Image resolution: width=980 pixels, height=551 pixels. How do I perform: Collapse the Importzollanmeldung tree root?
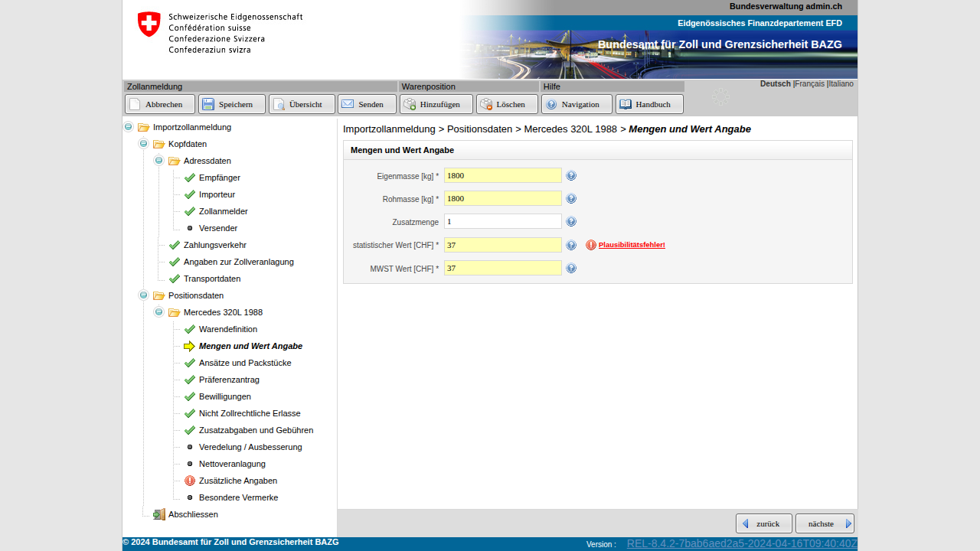pos(129,127)
